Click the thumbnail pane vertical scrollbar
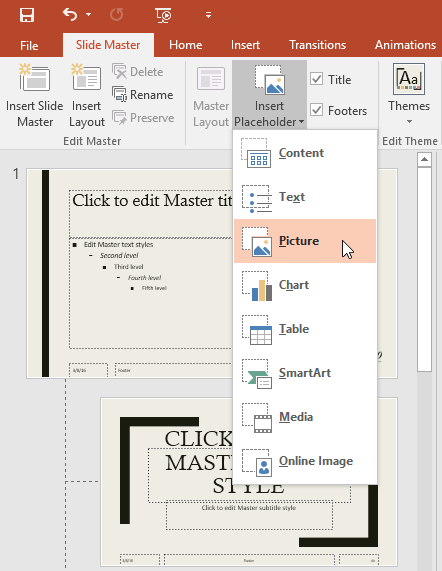The width and height of the screenshot is (442, 571). [424, 269]
